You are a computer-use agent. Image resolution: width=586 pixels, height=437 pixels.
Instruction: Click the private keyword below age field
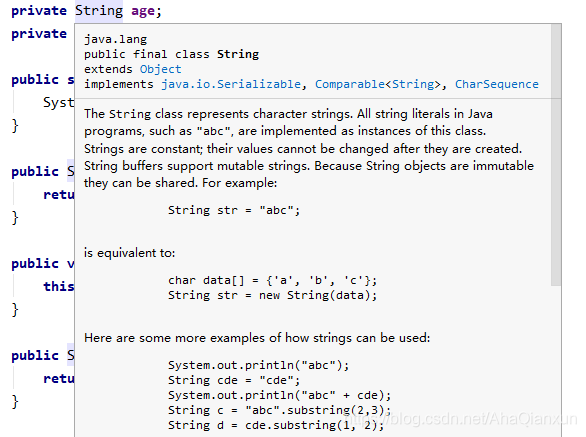click(x=39, y=34)
